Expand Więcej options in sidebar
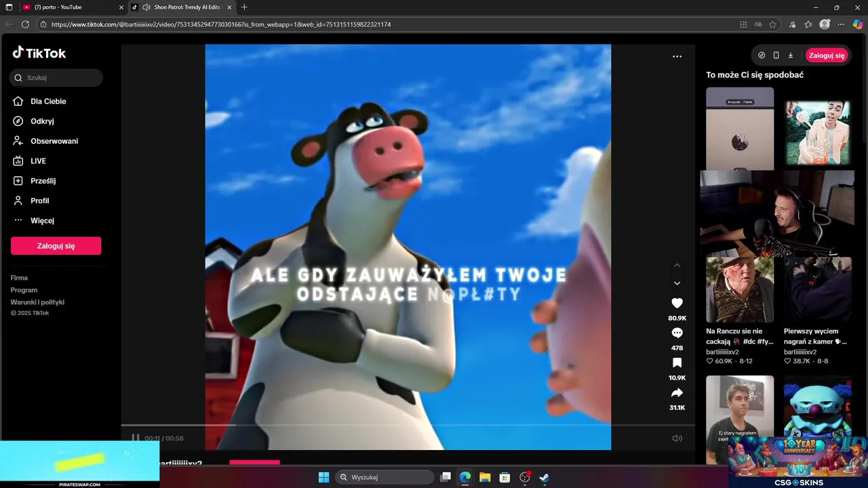This screenshot has width=868, height=488. (x=33, y=221)
